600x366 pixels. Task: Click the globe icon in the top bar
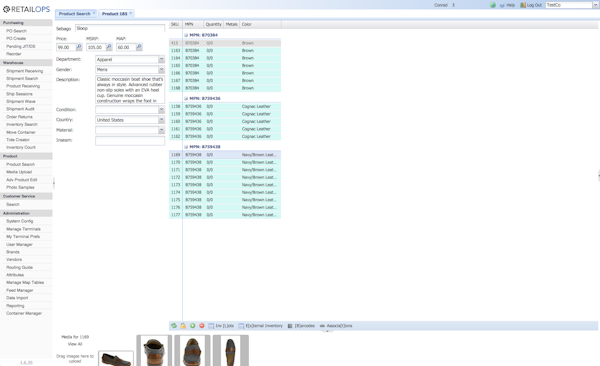click(x=493, y=5)
